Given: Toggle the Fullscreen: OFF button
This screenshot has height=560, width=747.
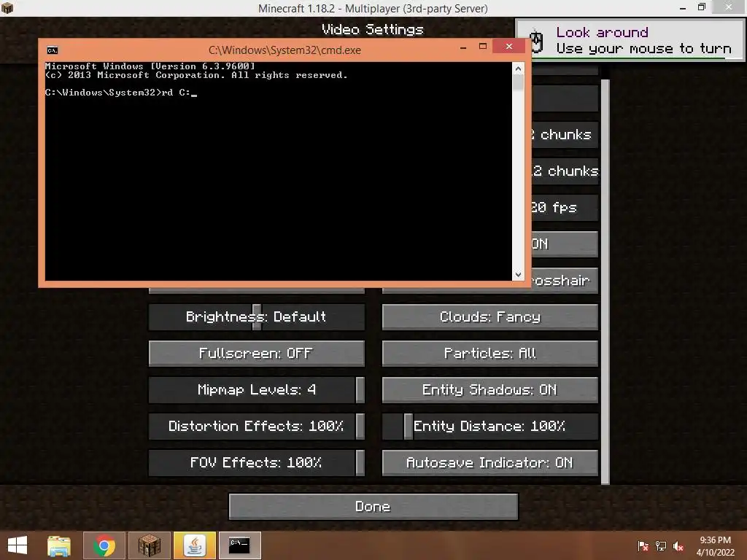Looking at the screenshot, I should (256, 354).
